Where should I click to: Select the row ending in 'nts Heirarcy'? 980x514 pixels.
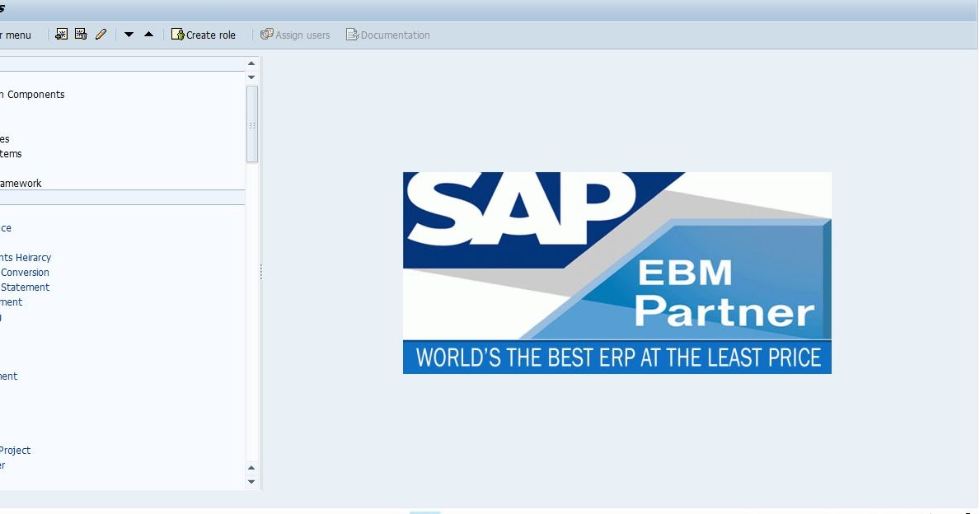tap(26, 257)
